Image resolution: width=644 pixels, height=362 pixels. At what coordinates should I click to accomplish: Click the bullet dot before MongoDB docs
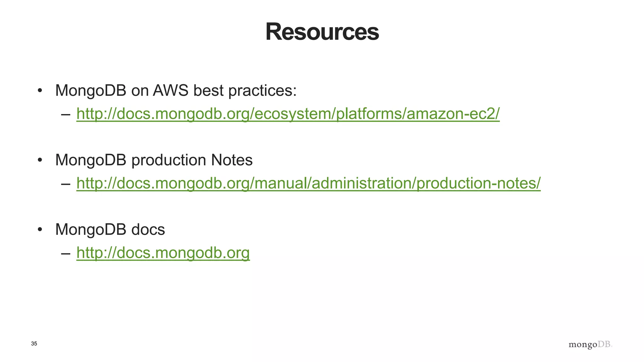tap(40, 230)
